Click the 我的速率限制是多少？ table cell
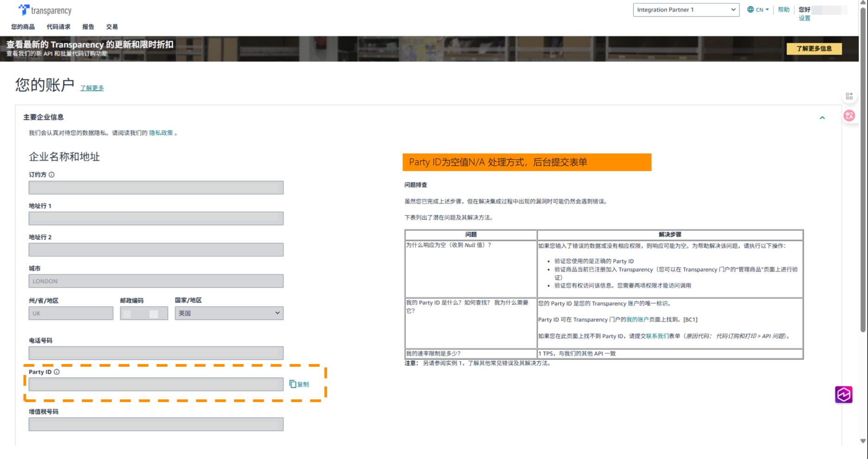Screen dimensions: 868x459 (471, 354)
